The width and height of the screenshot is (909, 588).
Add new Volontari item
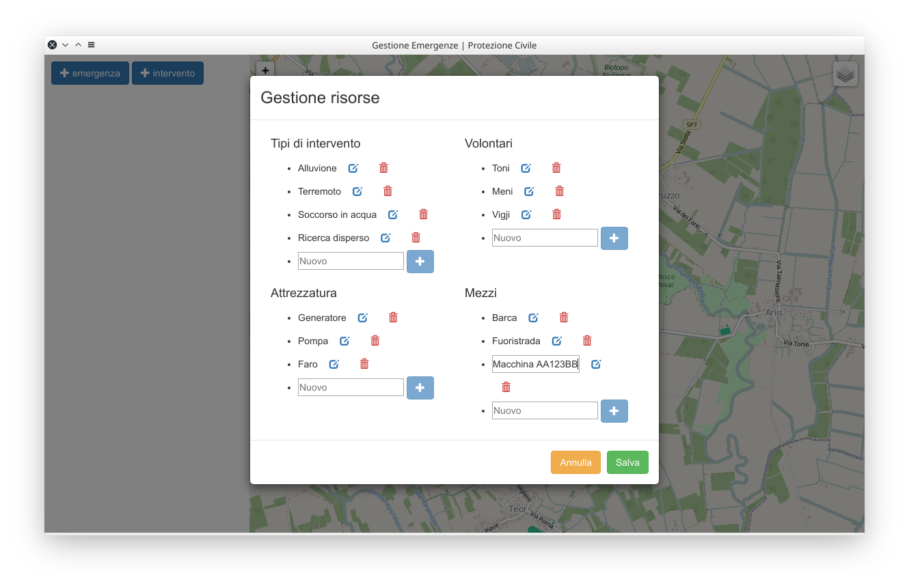coord(614,238)
